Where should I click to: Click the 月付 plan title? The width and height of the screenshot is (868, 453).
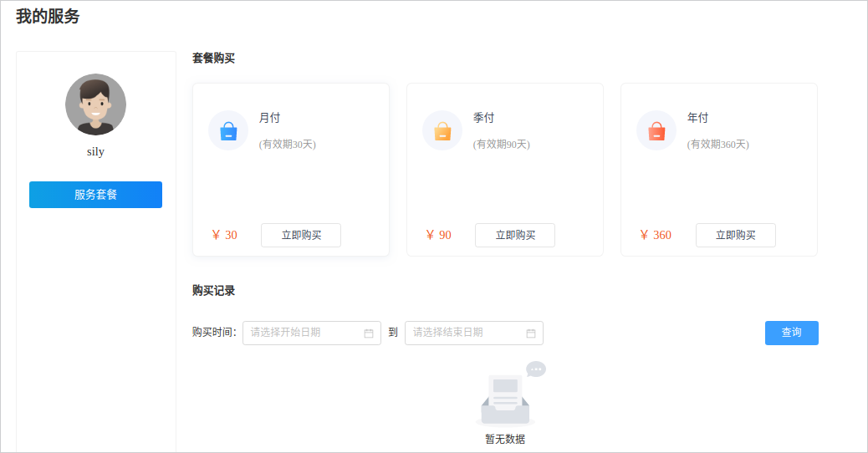269,118
